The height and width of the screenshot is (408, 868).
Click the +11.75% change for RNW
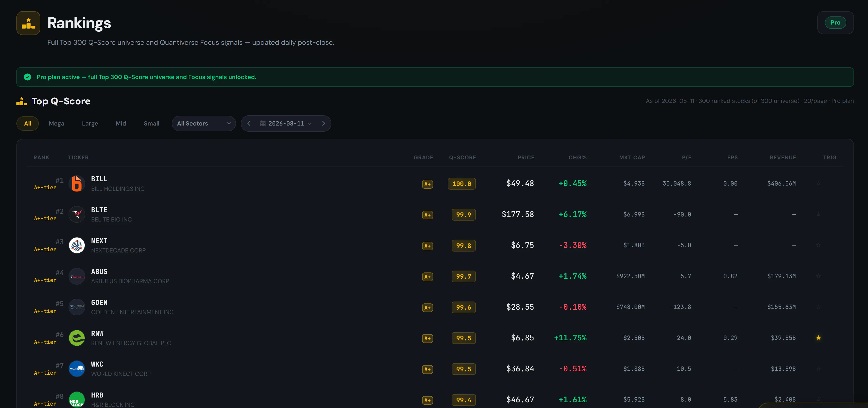coord(571,337)
